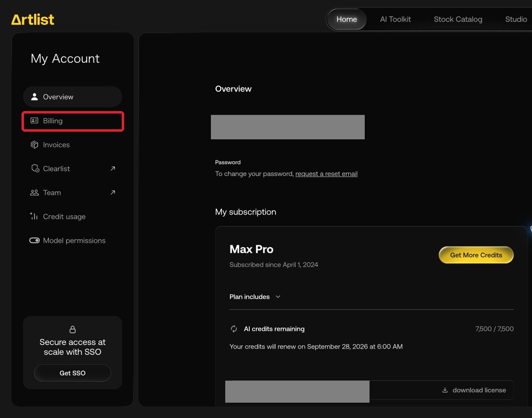This screenshot has width=532, height=418.
Task: Click the Clearlist shield icon
Action: point(35,169)
